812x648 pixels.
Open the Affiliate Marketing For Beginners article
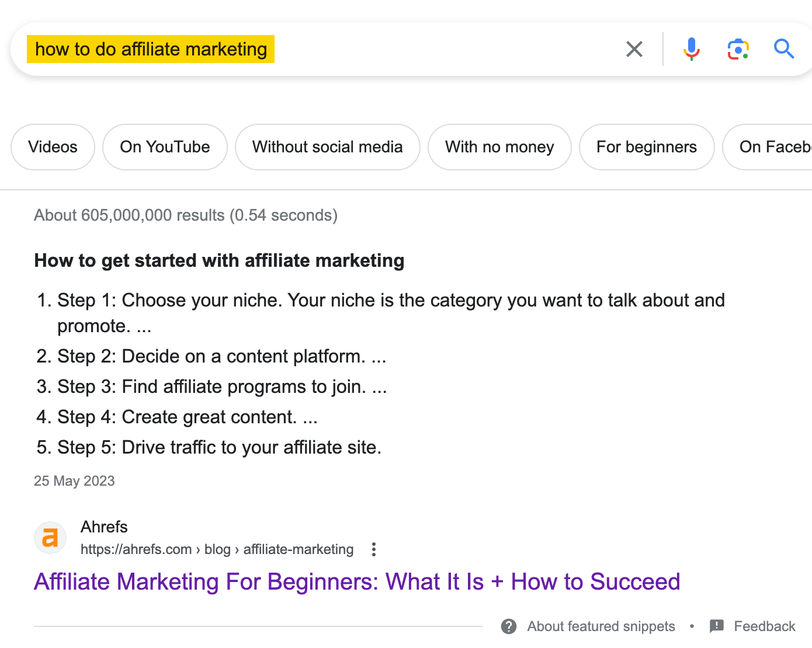[357, 581]
